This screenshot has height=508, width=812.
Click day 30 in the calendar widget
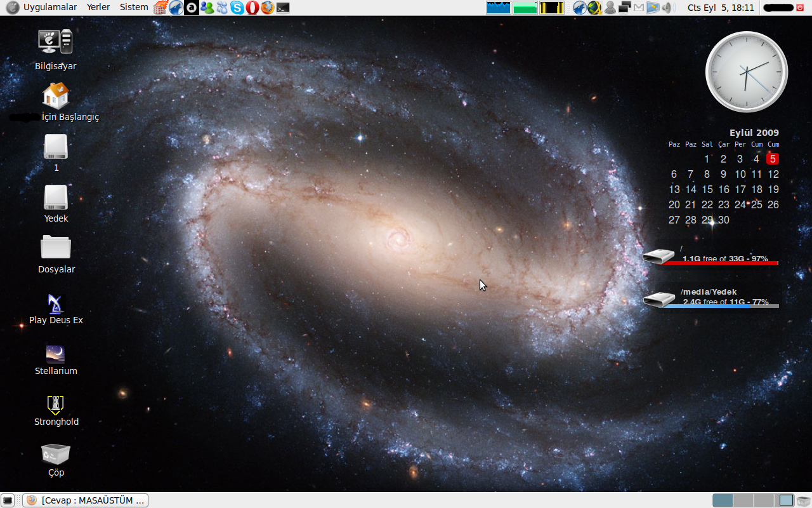point(724,220)
